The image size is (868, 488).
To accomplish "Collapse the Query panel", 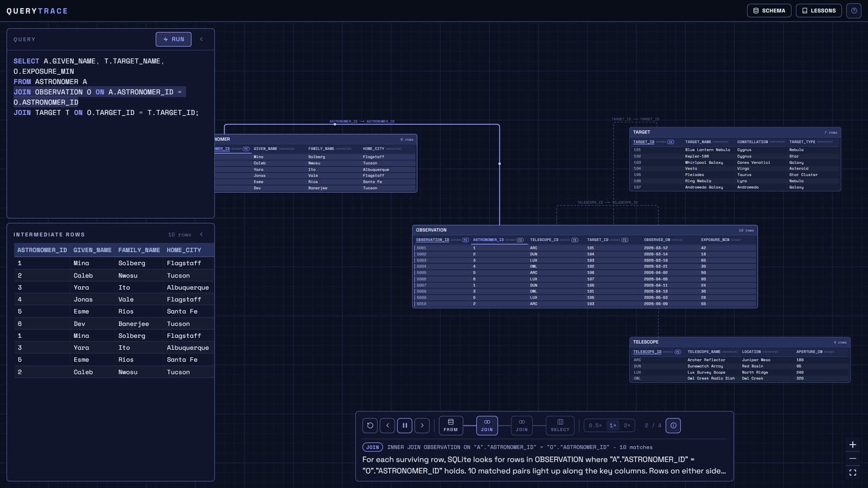I will (x=201, y=39).
